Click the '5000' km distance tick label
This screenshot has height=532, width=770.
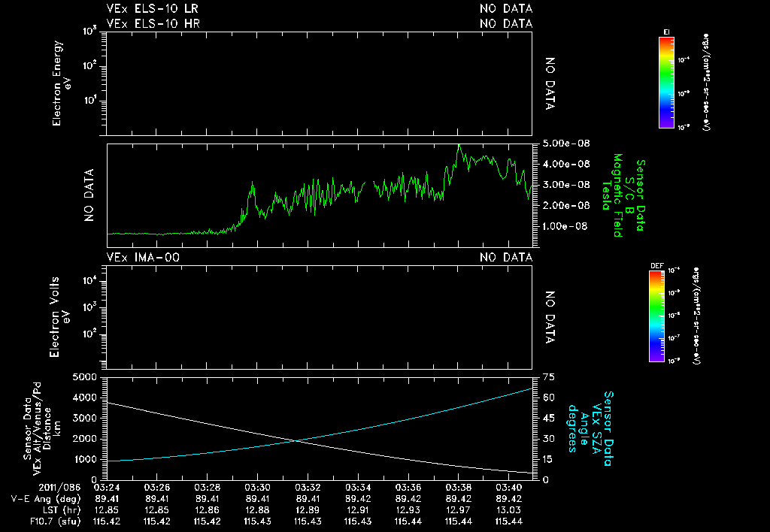coord(84,377)
